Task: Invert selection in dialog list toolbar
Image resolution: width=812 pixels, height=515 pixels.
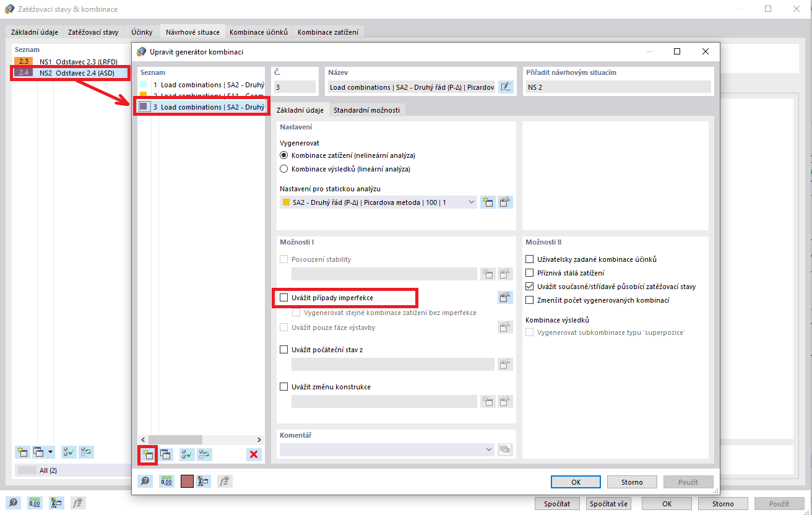Action: [x=204, y=454]
